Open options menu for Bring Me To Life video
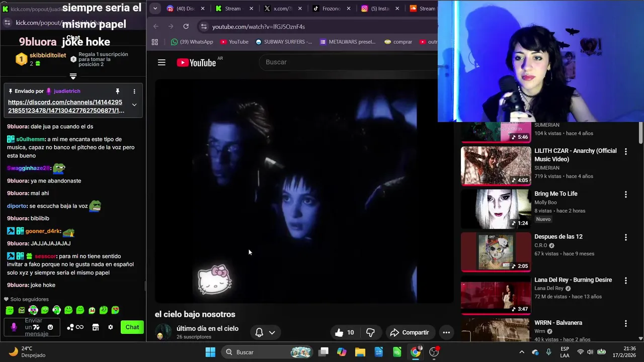 [626, 194]
